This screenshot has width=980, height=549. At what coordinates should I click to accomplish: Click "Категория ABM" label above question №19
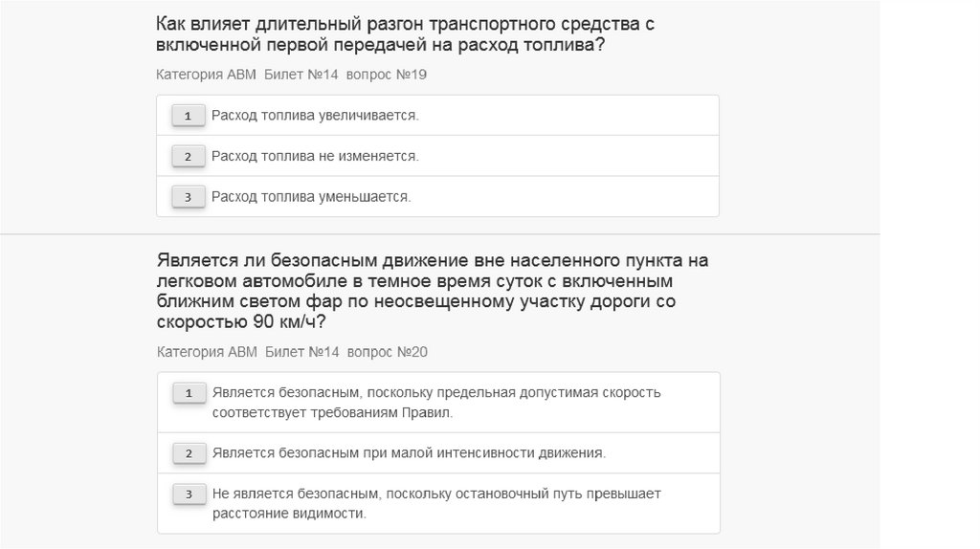[206, 75]
